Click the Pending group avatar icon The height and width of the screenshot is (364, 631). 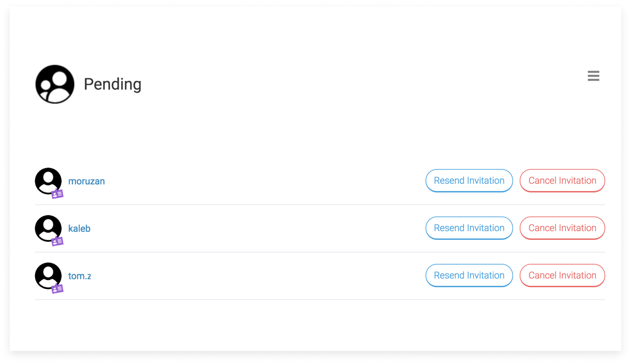pyautogui.click(x=55, y=84)
